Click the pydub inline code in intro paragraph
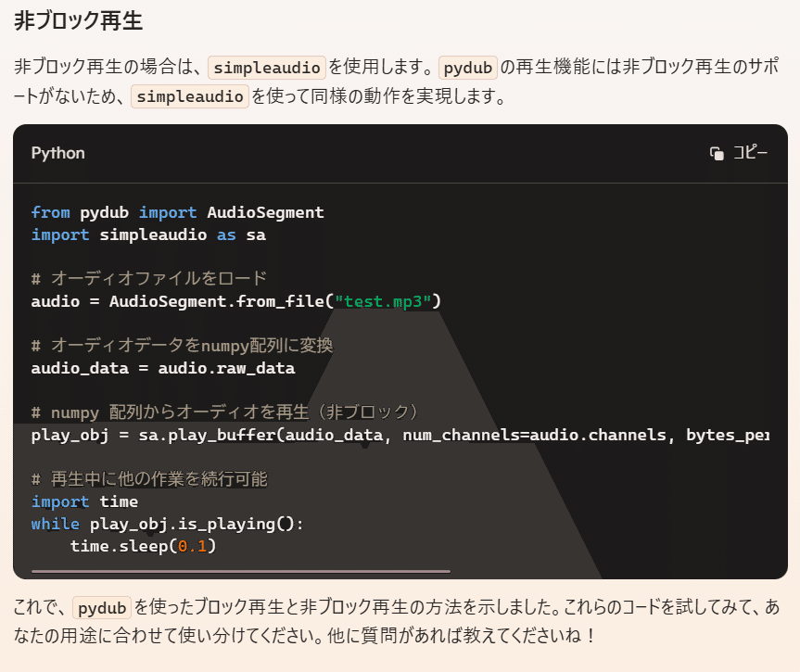 (468, 68)
